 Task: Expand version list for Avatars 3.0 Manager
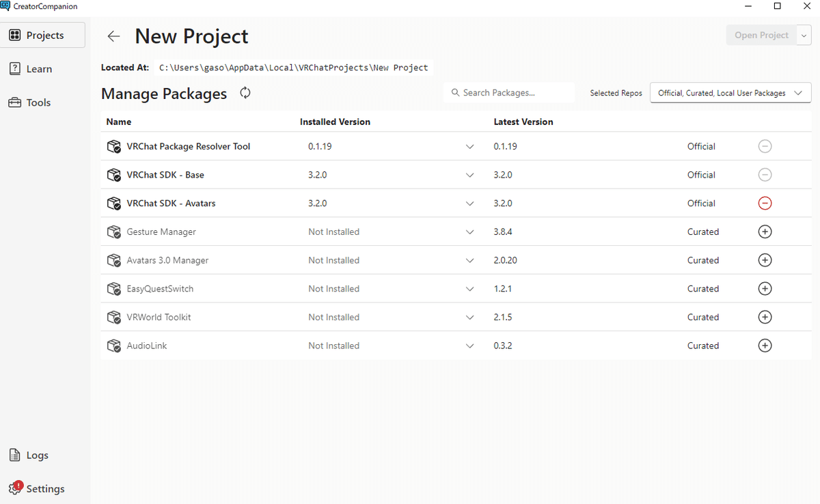[x=469, y=260]
